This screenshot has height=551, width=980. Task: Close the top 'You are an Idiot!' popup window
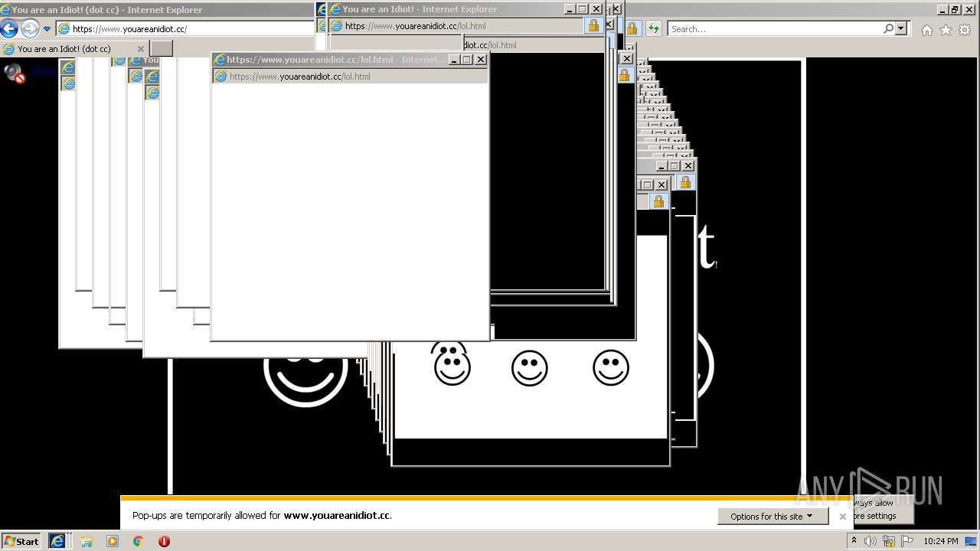point(596,9)
